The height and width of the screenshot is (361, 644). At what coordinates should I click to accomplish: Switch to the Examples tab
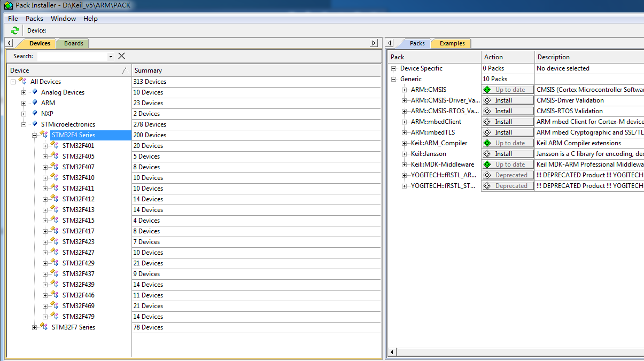click(x=452, y=43)
